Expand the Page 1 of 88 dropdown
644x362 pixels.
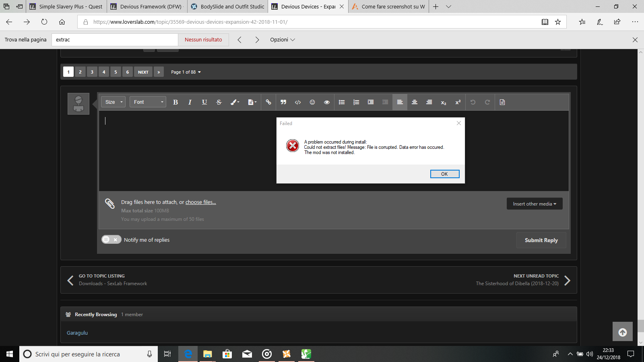pos(186,72)
